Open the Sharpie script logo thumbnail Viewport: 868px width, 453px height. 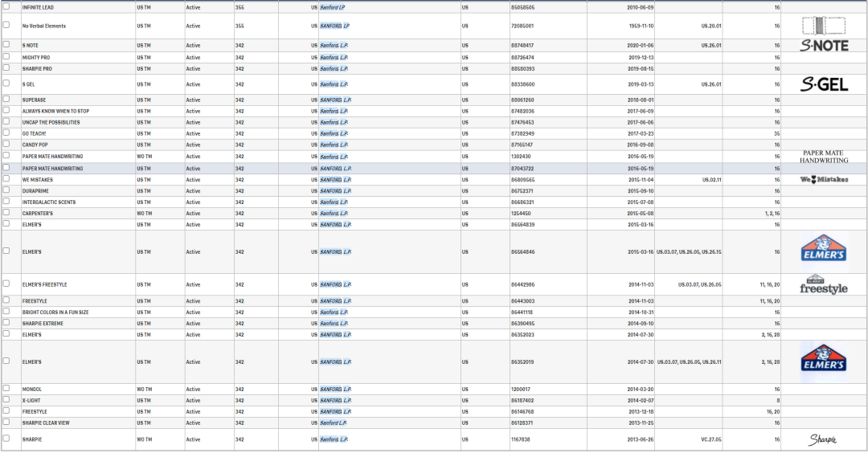[x=823, y=439]
